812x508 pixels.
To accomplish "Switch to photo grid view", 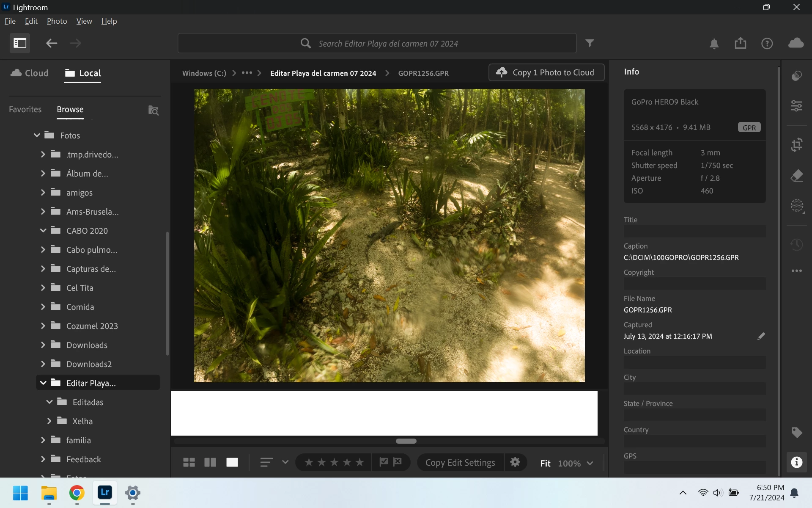I will click(189, 462).
